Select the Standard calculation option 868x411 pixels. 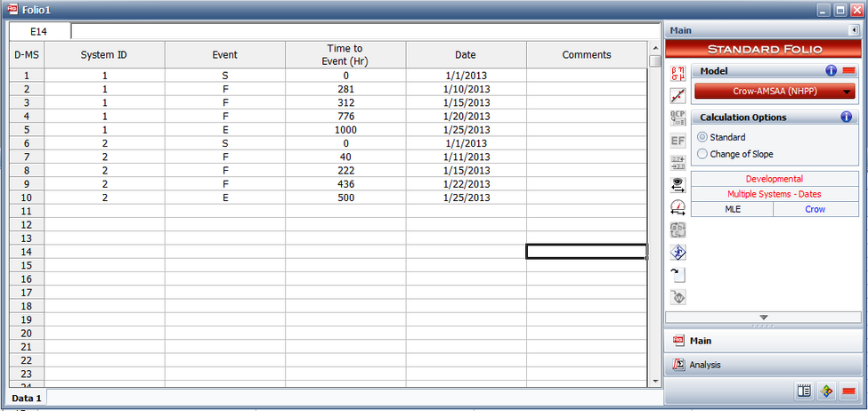click(722, 137)
